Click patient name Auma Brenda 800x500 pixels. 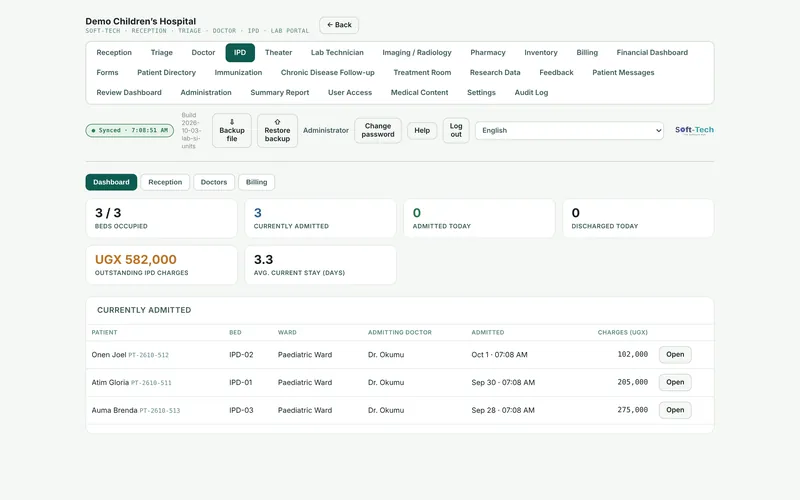pos(114,410)
